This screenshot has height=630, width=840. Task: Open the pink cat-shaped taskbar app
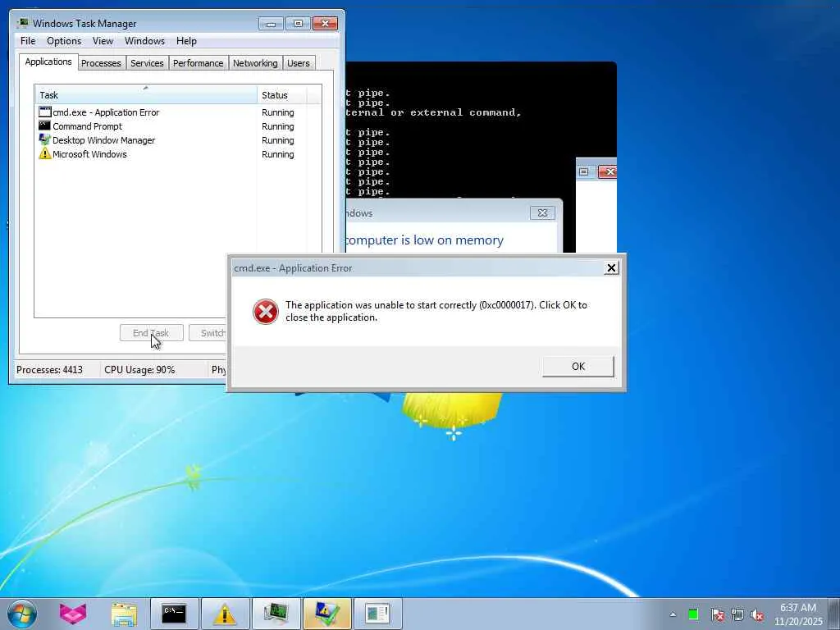click(73, 614)
